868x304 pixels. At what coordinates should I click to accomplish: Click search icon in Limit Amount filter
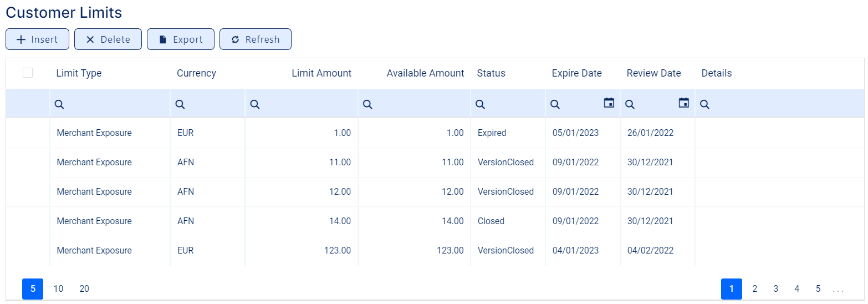254,104
